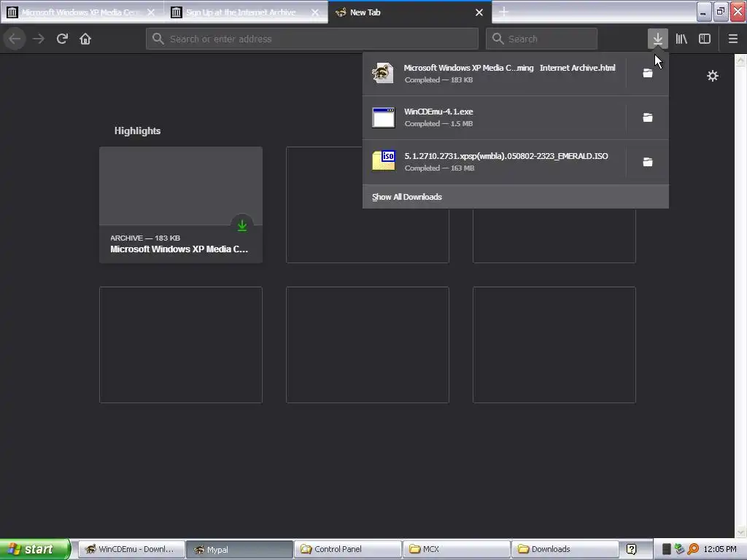Open Microsoft Windows XP Media C...ming download entry
The image size is (747, 560).
pos(495,74)
